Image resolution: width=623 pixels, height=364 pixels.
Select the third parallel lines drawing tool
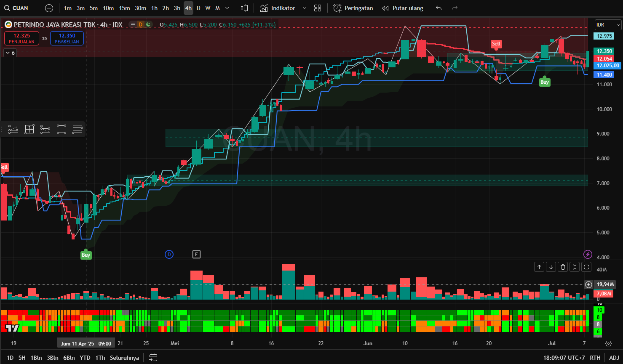click(x=45, y=129)
